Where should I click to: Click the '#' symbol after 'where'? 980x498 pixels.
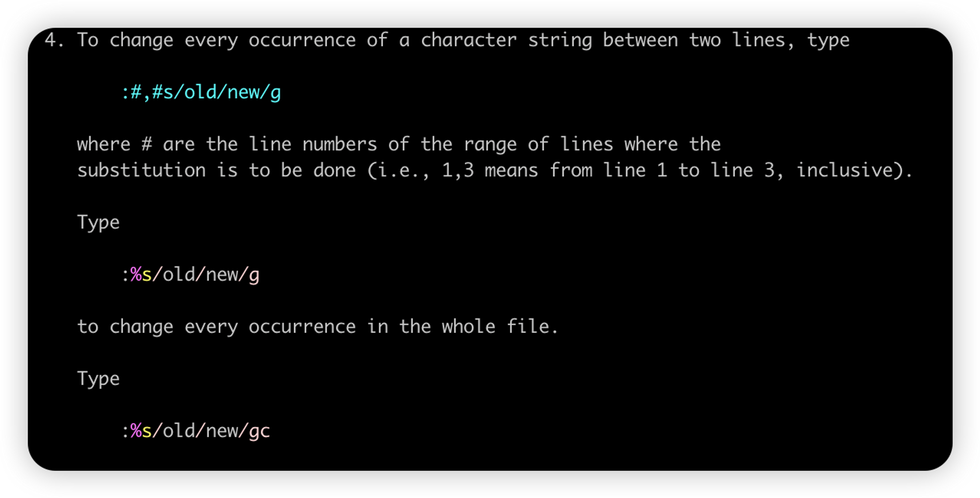point(147,144)
